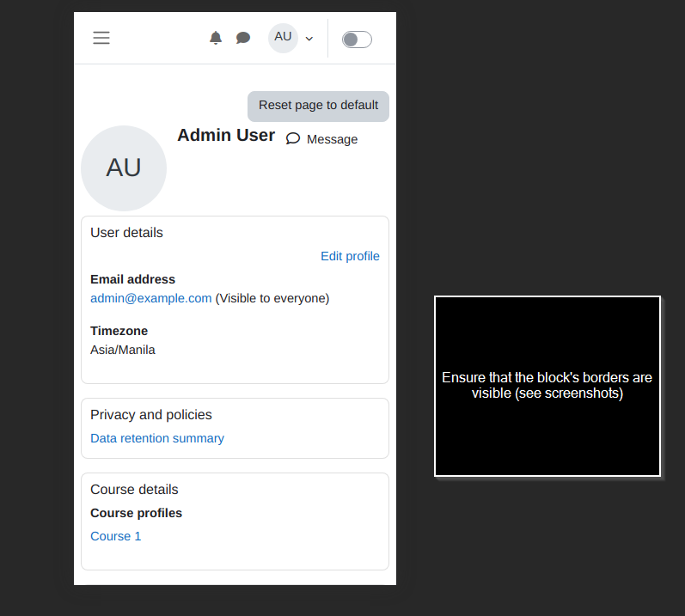Click the Timezone label
The image size is (685, 616).
point(119,331)
